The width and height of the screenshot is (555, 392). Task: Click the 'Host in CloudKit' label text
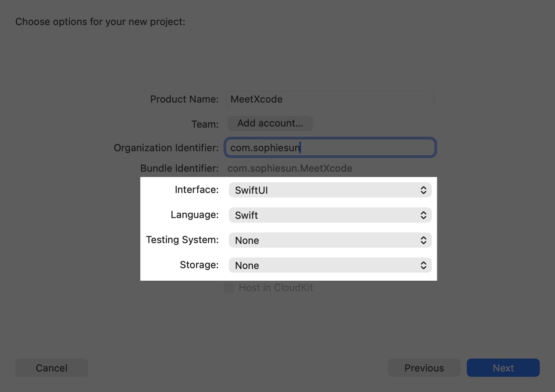pyautogui.click(x=276, y=288)
